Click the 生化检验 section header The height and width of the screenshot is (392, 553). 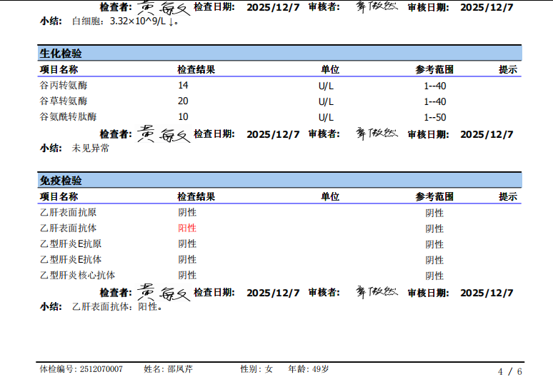61,54
